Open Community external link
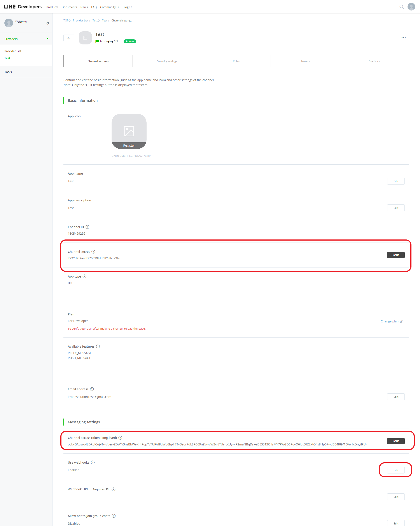Viewport: 420px width, 526px height. 109,7
